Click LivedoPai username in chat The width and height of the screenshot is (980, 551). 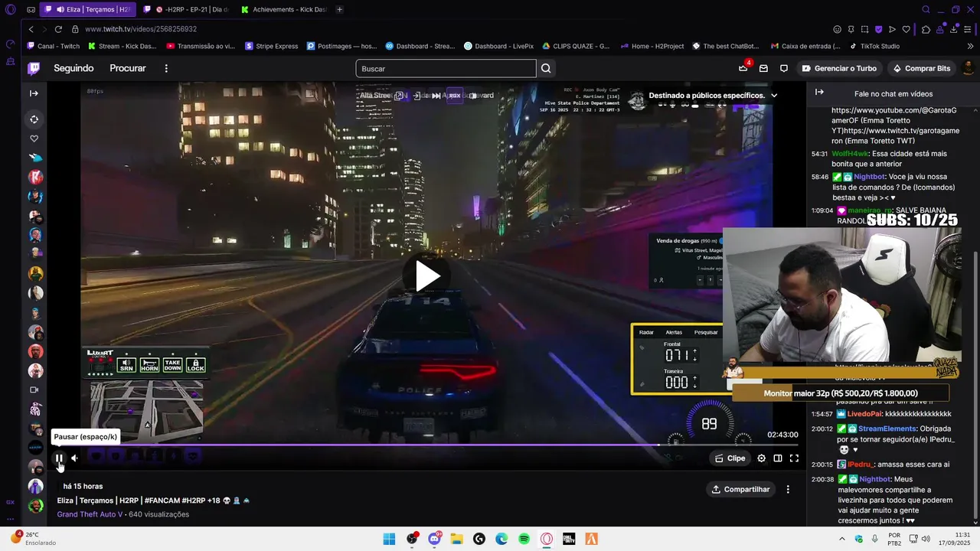[864, 413]
